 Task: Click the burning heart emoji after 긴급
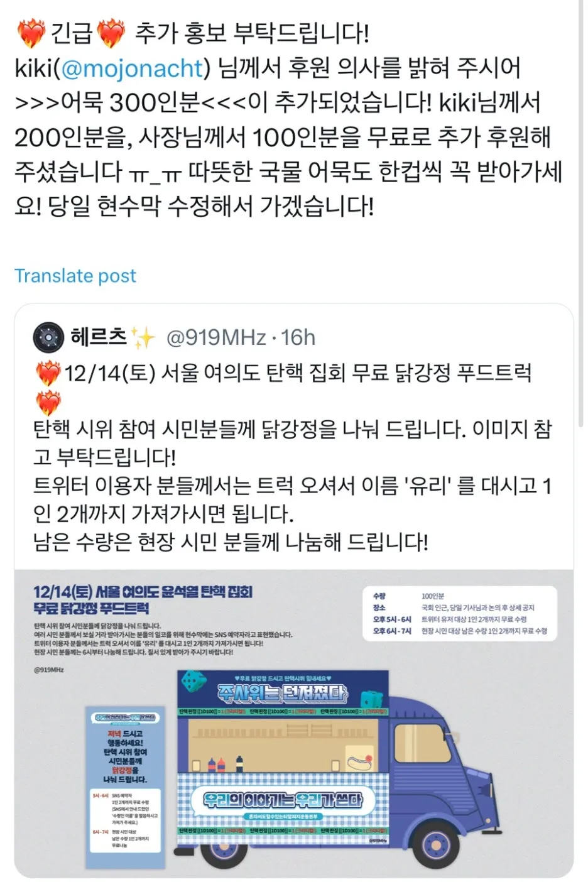point(111,33)
